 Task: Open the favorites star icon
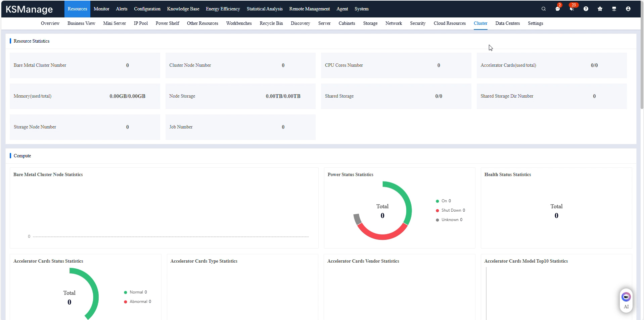click(600, 9)
